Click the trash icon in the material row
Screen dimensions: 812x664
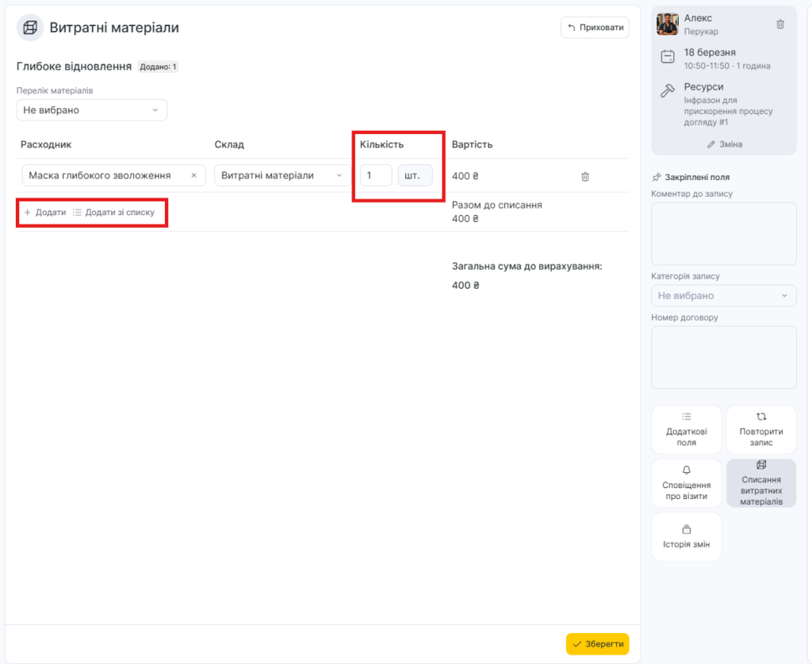[584, 177]
